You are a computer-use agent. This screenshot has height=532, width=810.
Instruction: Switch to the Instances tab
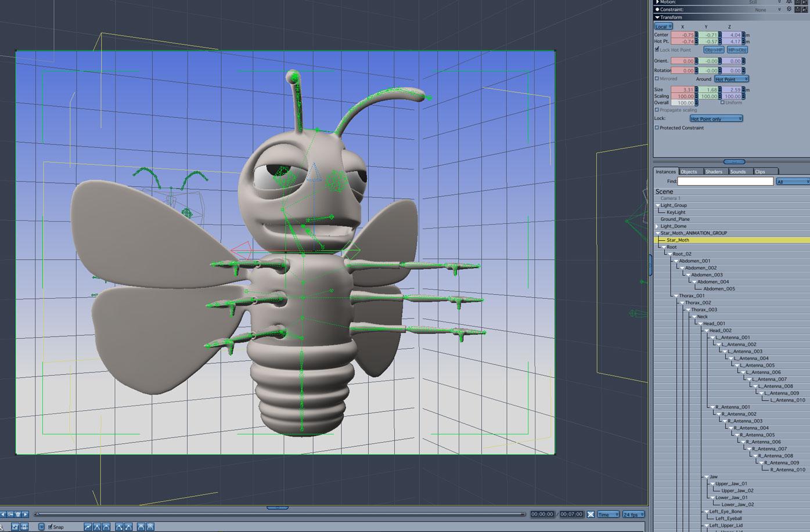point(666,172)
